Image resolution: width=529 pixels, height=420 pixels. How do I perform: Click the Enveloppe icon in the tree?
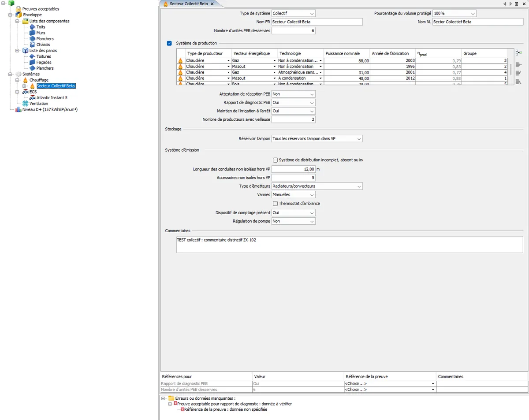click(19, 15)
